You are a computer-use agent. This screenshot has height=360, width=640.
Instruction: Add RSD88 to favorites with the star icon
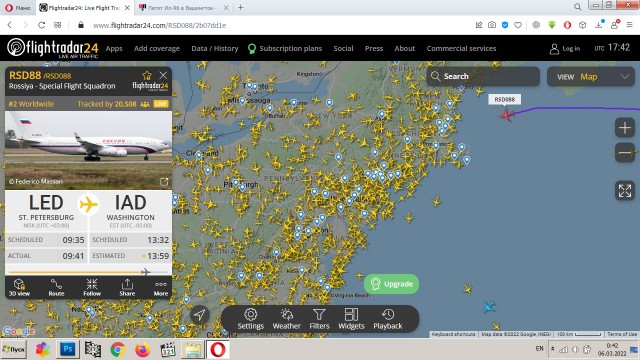click(147, 76)
